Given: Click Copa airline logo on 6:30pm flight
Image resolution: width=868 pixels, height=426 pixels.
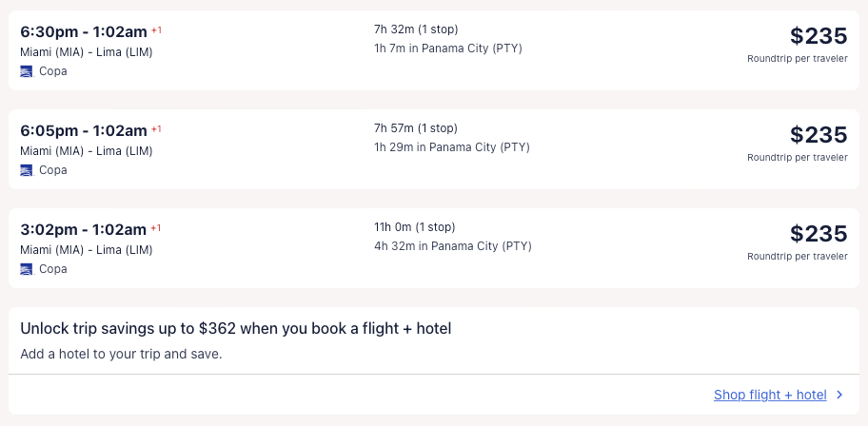Looking at the screenshot, I should pos(27,71).
